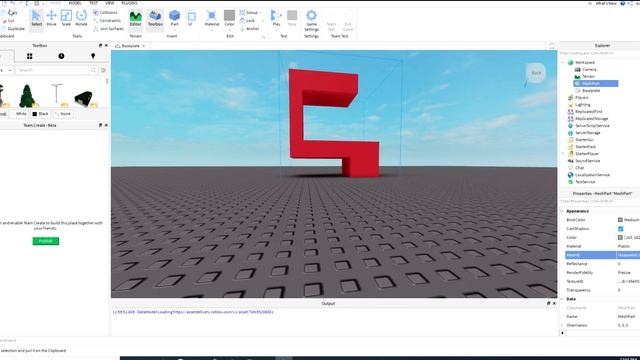This screenshot has width=640, height=360.
Task: Open the Toolbox creations lightbulb tab
Action: tap(93, 56)
